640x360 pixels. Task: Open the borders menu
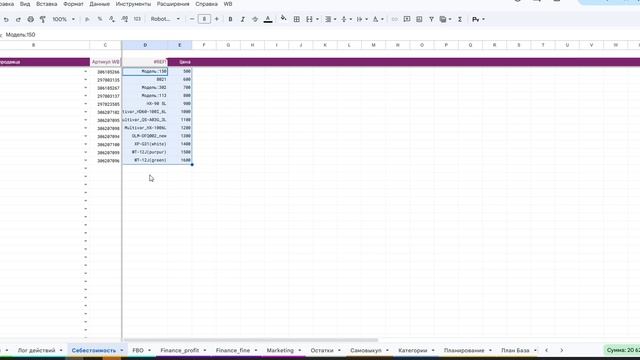coord(297,19)
